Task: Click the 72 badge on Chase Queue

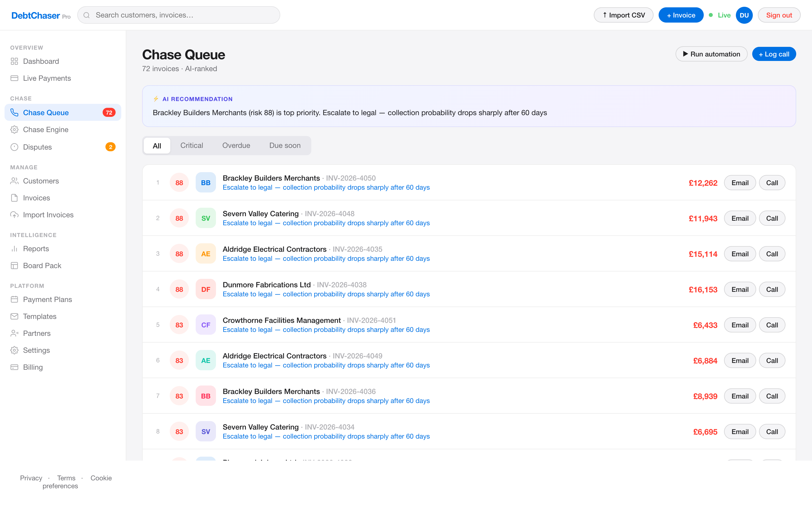Action: [109, 113]
